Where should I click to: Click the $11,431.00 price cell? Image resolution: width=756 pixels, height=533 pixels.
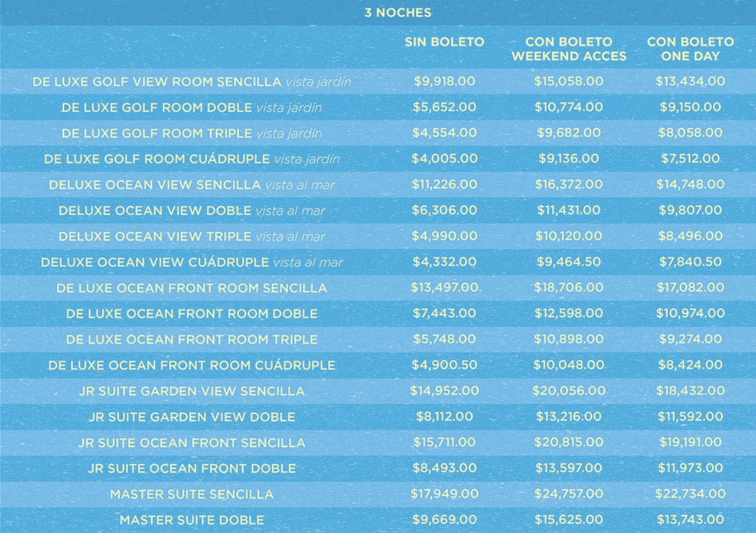pos(568,210)
